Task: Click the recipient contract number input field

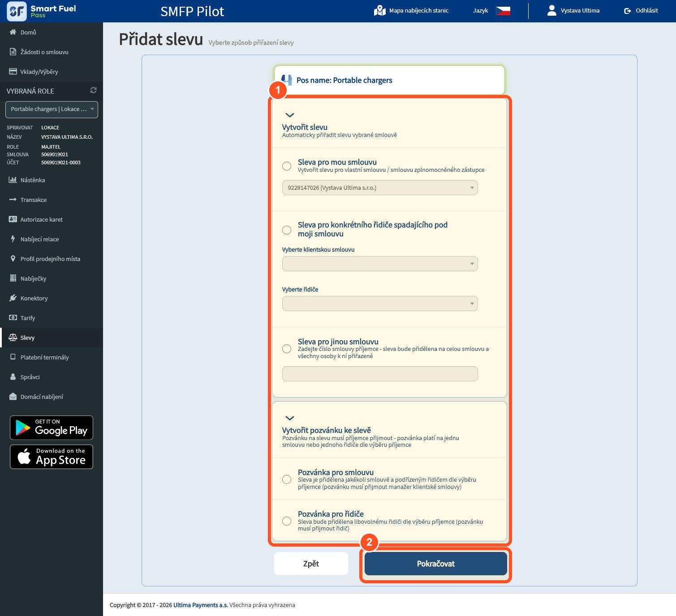Action: 380,374
